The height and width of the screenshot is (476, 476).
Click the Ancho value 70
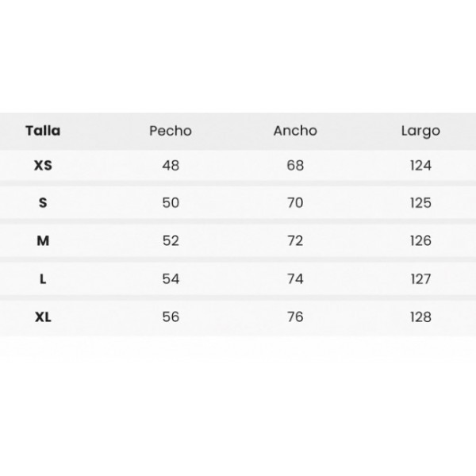click(x=295, y=203)
